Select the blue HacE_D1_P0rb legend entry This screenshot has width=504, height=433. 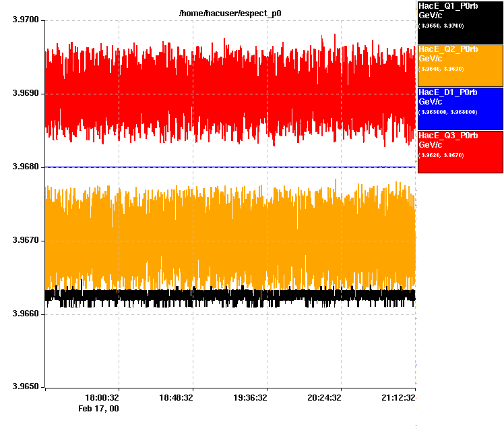coord(460,108)
